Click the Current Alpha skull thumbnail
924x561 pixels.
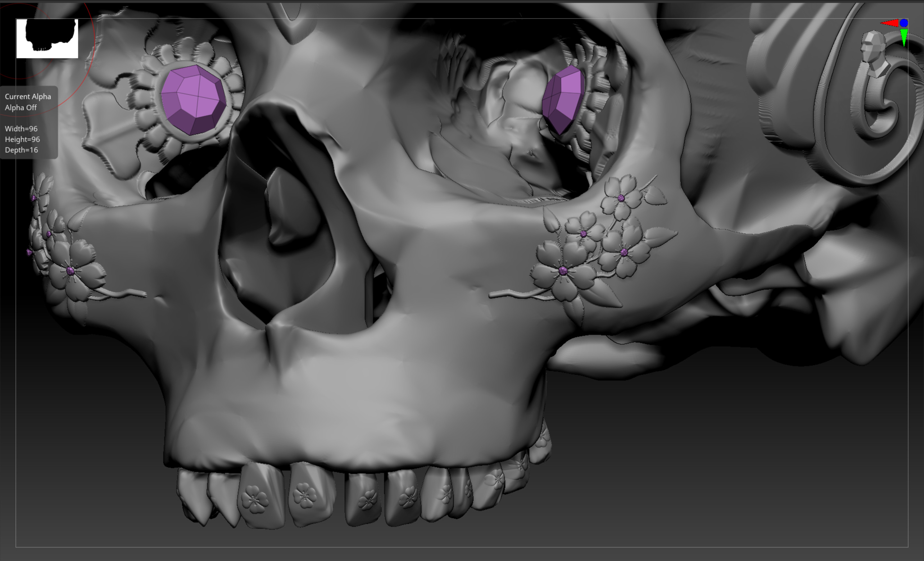coord(47,38)
